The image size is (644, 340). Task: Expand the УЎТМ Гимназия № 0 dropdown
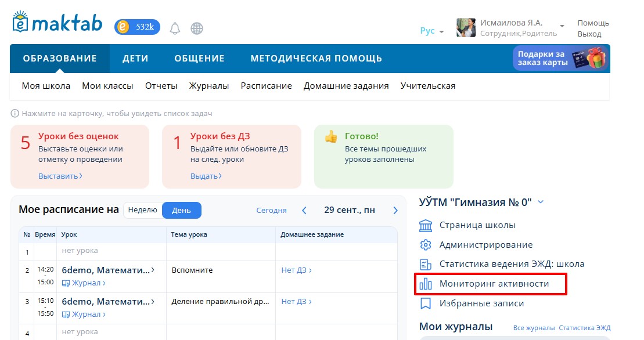[541, 202]
